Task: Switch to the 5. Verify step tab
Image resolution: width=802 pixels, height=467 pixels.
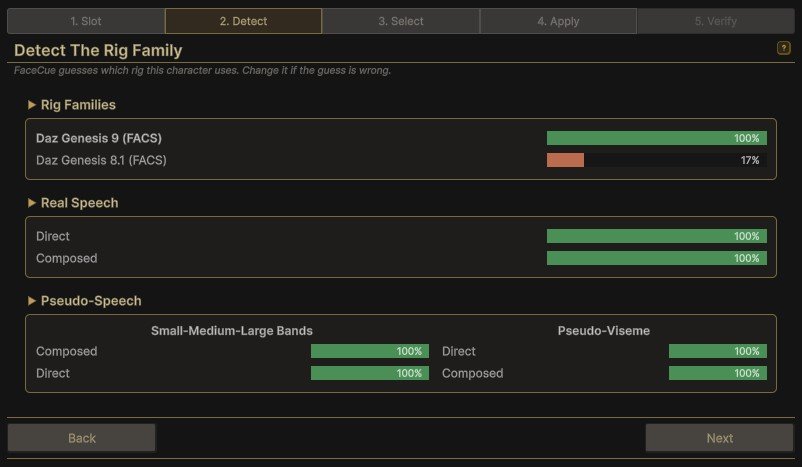Action: (x=716, y=21)
